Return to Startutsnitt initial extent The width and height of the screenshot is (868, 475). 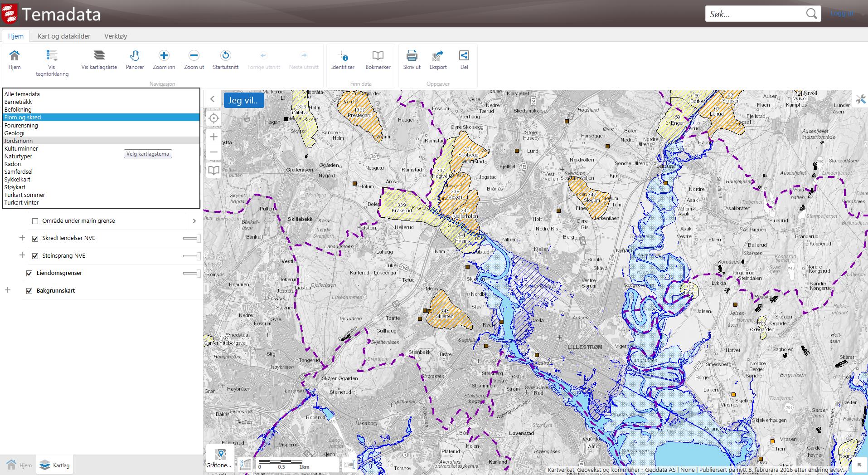pos(225,60)
